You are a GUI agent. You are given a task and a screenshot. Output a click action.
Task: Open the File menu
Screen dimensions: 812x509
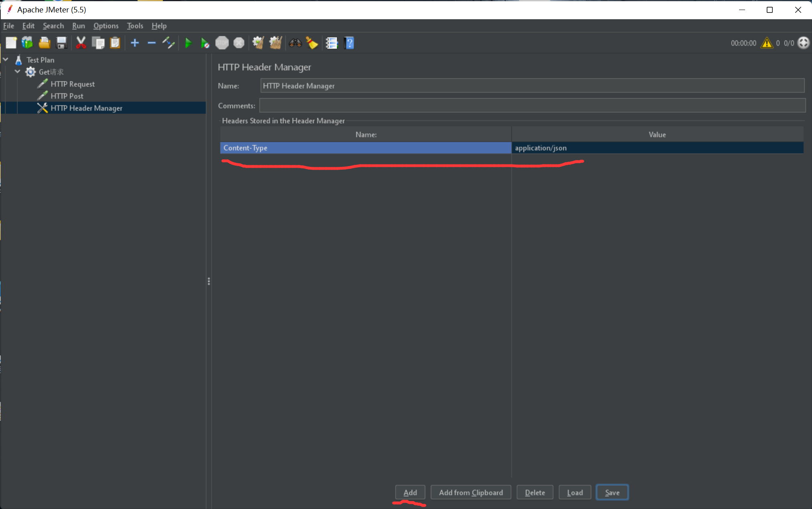pyautogui.click(x=9, y=26)
